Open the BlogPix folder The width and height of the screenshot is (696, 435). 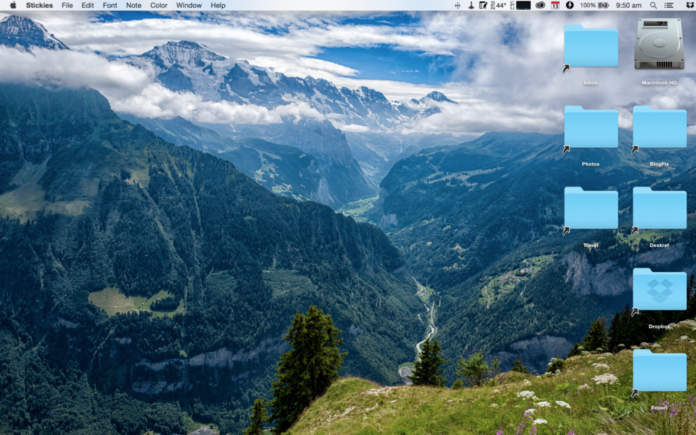click(659, 128)
